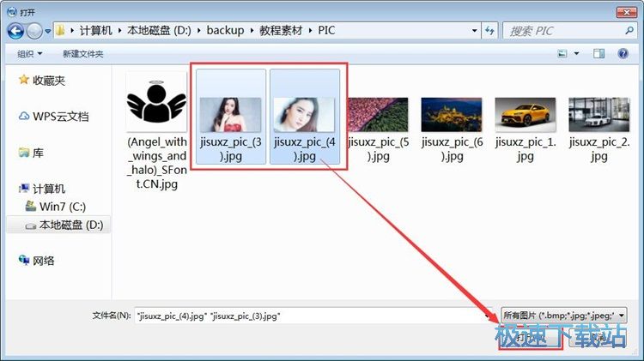Close the 打开 dialog window
Screen dimensions: 644x361
[x=626, y=13]
